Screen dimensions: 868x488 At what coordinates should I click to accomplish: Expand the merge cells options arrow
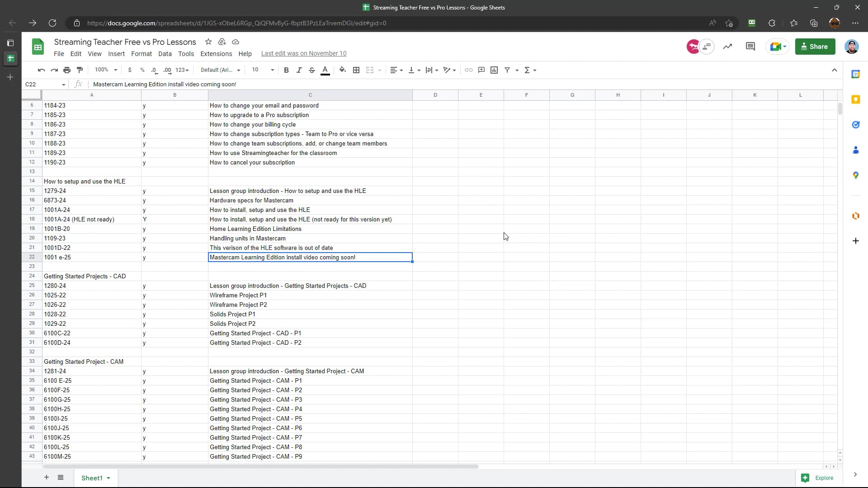[x=379, y=70]
